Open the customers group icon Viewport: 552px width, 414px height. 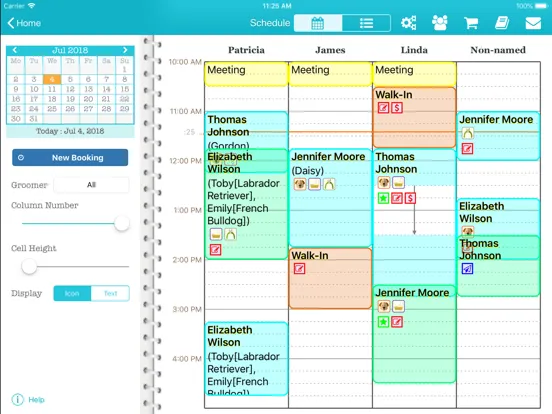(x=440, y=23)
